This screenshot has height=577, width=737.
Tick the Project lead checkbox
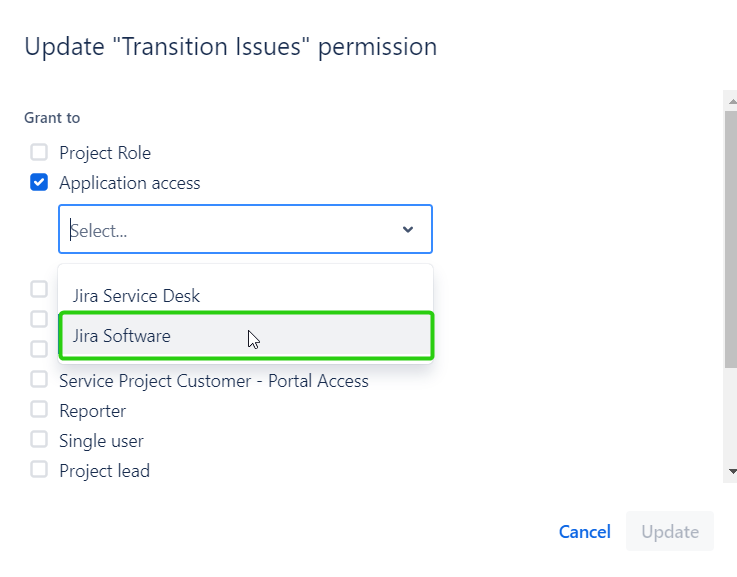pyautogui.click(x=39, y=470)
